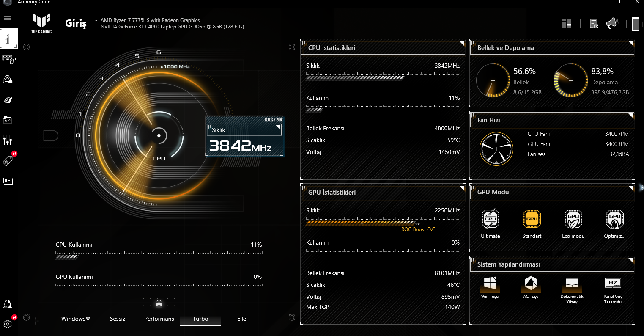The width and height of the screenshot is (644, 336).
Task: Click the ROG Boost O.C. label
Action: 419,229
